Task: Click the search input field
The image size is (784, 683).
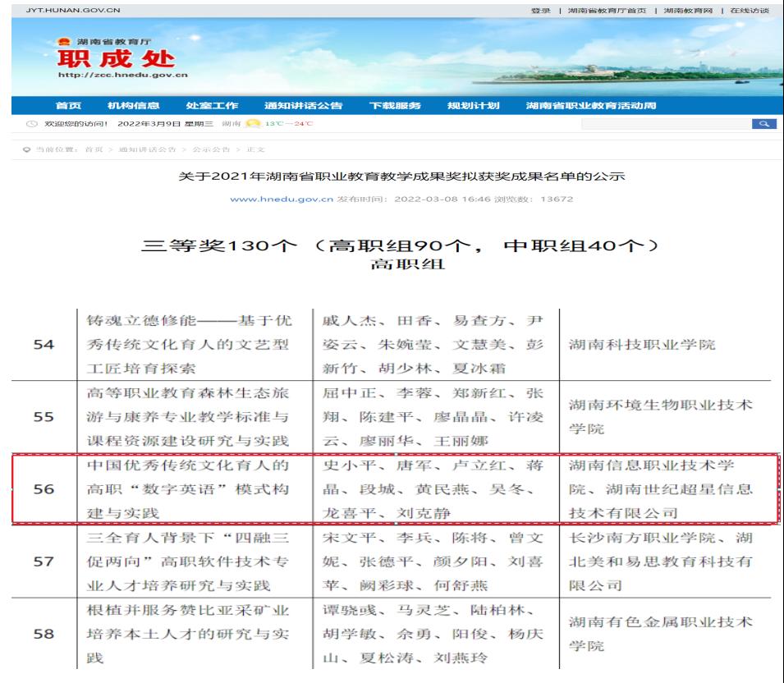Action: [666, 123]
